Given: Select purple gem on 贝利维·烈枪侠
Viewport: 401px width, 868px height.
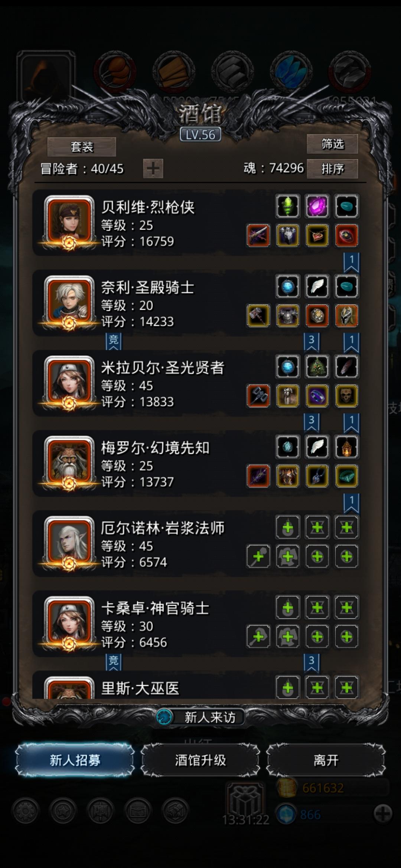Looking at the screenshot, I should tap(317, 206).
